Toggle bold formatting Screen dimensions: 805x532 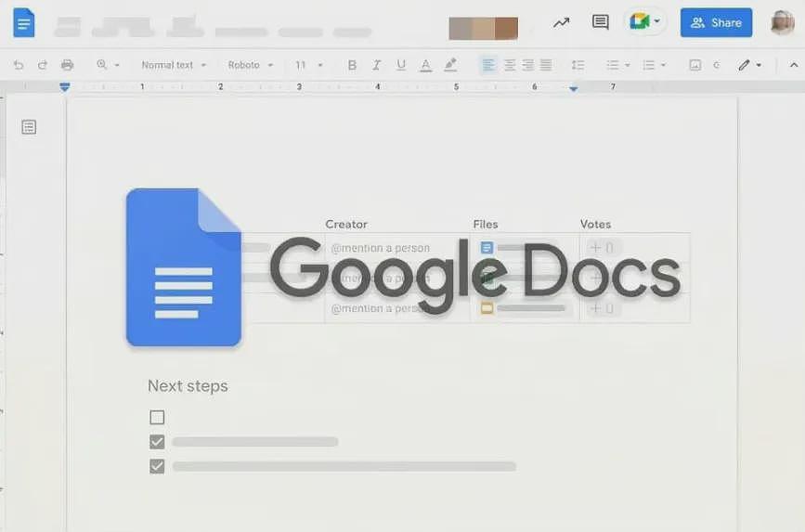(x=352, y=65)
